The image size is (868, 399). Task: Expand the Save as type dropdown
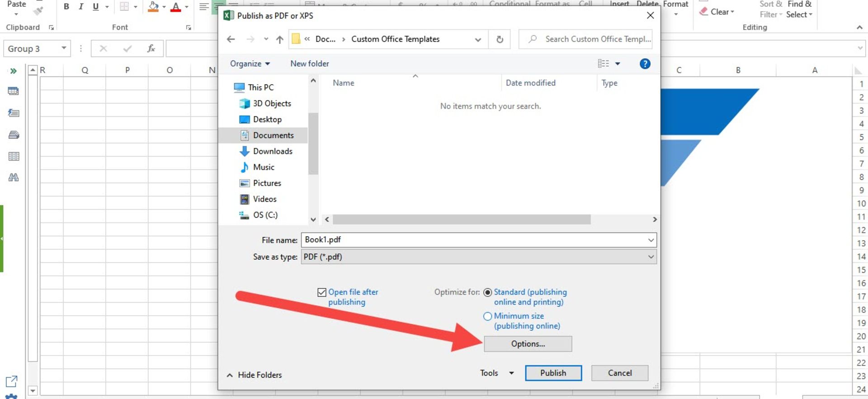pyautogui.click(x=651, y=257)
